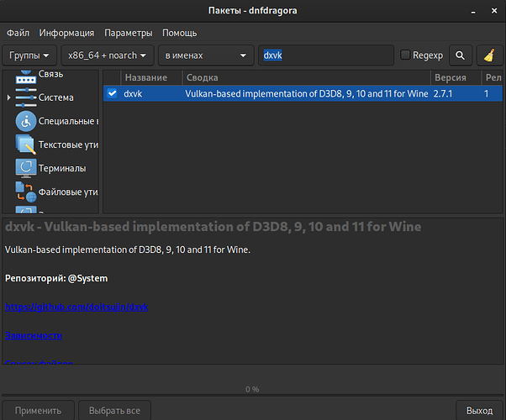Open the github.com/doitsujin/dxvk link
This screenshot has height=420, width=506.
76,307
